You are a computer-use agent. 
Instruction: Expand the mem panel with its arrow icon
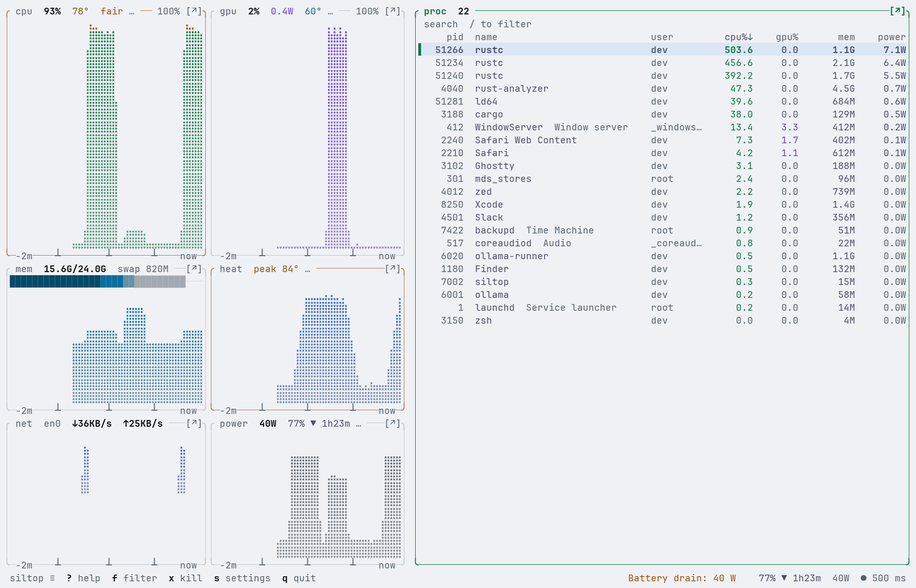(194, 269)
